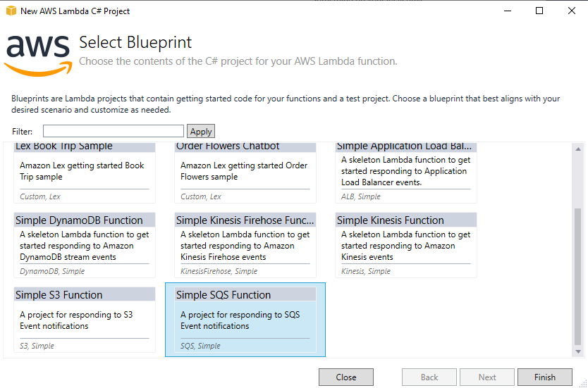Select the Order Flowers Chatbot blueprint

[245, 173]
